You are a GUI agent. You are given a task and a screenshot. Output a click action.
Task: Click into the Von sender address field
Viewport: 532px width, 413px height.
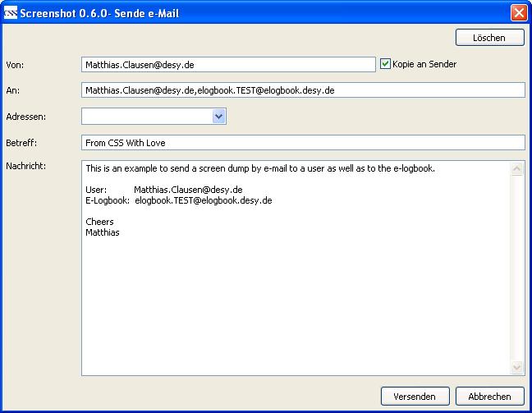click(228, 64)
